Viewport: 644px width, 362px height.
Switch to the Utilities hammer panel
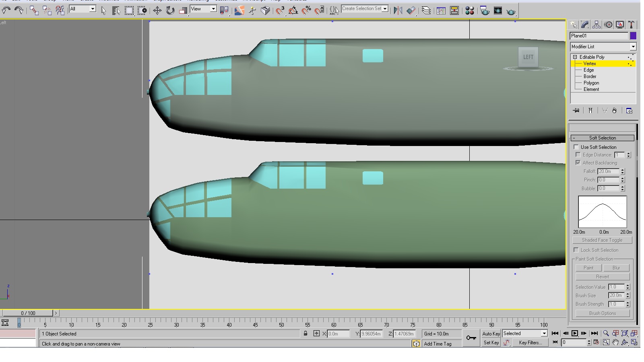tap(632, 25)
